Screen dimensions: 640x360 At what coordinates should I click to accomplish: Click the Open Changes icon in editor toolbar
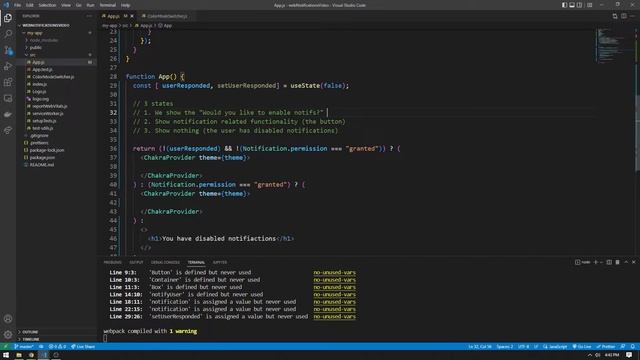coord(615,16)
